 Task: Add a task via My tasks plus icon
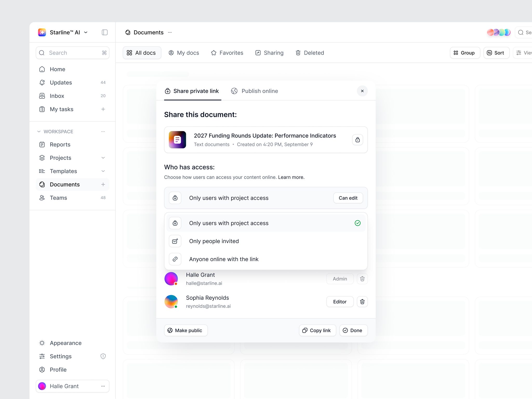click(x=103, y=109)
